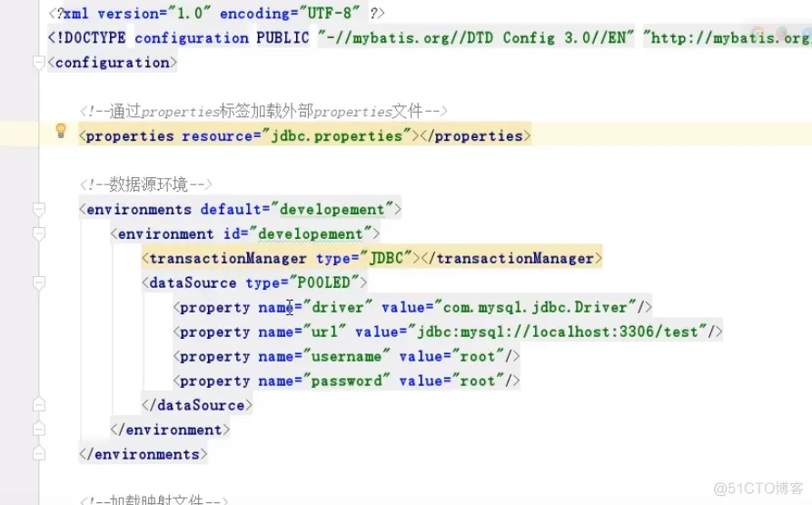Click the jdbc:mysql://localhost:3306/test value
The width and height of the screenshot is (812, 505).
pyautogui.click(x=558, y=332)
